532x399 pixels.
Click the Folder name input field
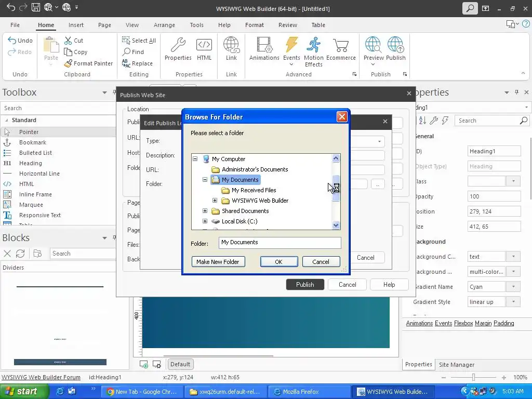click(280, 242)
